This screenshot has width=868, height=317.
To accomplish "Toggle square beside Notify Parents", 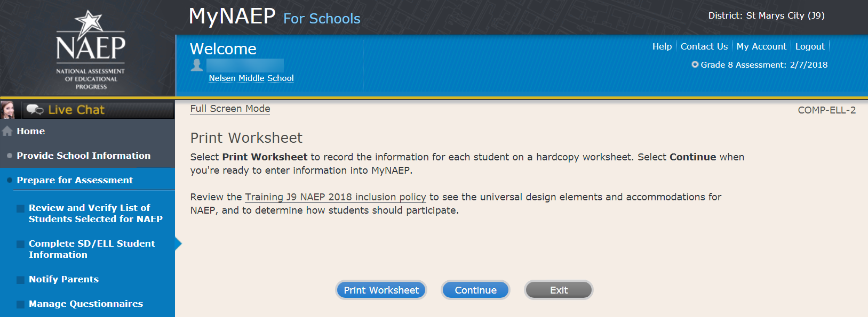I will click(20, 280).
